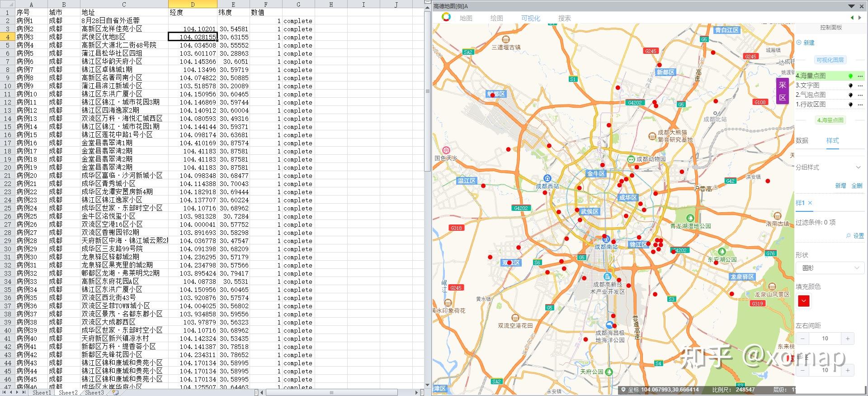Close the 样1 style tab
This screenshot has height=396, width=868.
810,203
